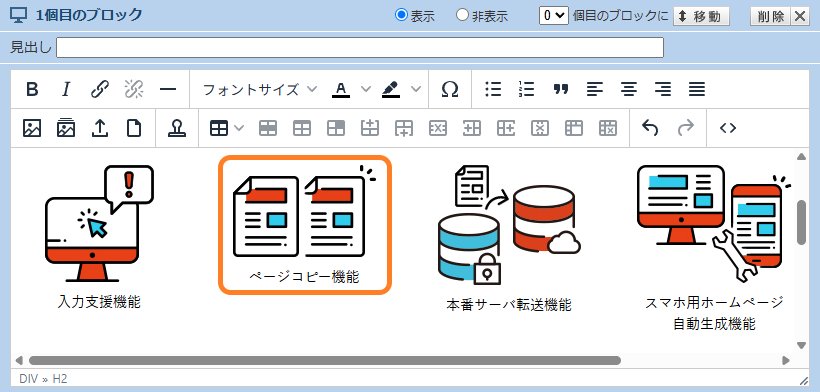
Task: Align text right
Action: click(x=663, y=89)
